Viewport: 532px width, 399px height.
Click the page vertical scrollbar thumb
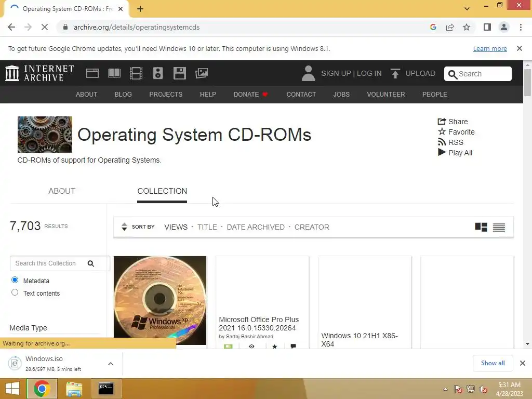(527, 83)
